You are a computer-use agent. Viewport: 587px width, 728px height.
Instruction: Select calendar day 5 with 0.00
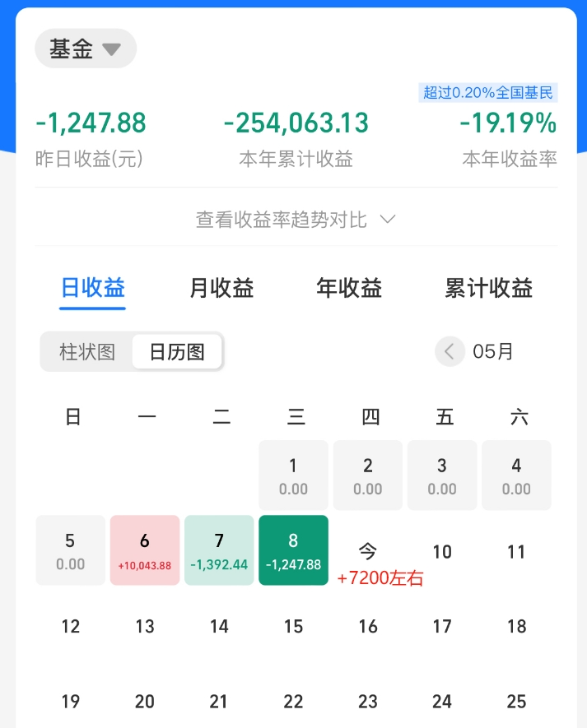70,550
